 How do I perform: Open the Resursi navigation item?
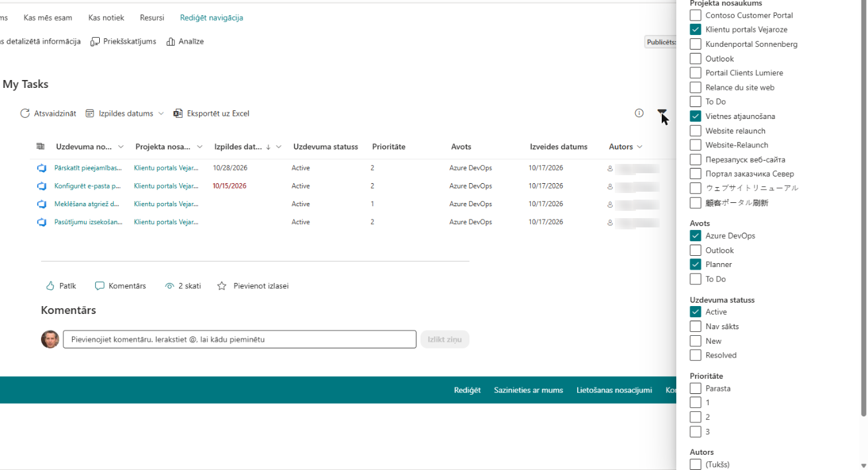[x=152, y=18]
